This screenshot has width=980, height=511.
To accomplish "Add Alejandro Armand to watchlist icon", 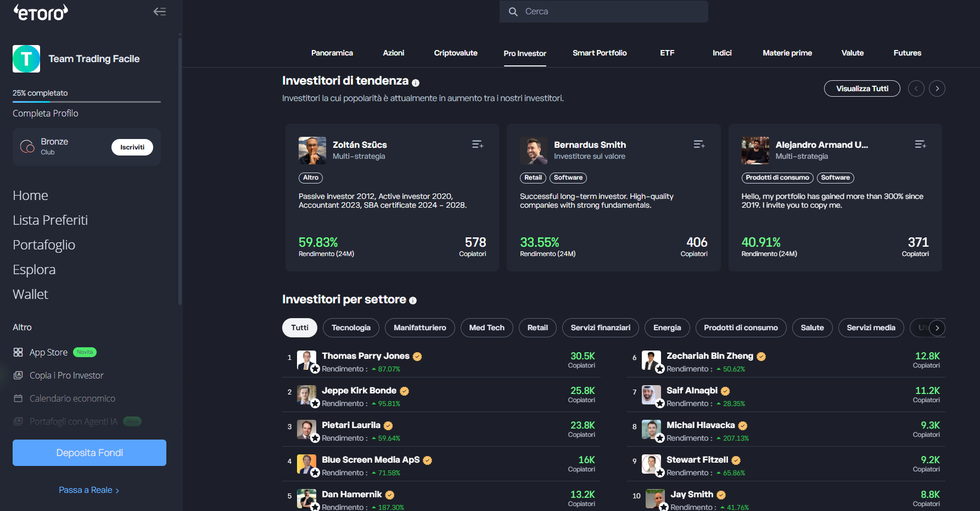I will pyautogui.click(x=921, y=145).
